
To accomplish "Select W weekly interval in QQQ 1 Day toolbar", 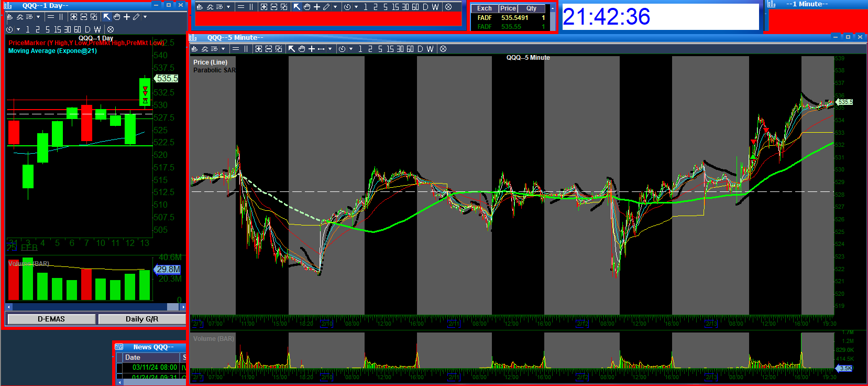I will [97, 29].
